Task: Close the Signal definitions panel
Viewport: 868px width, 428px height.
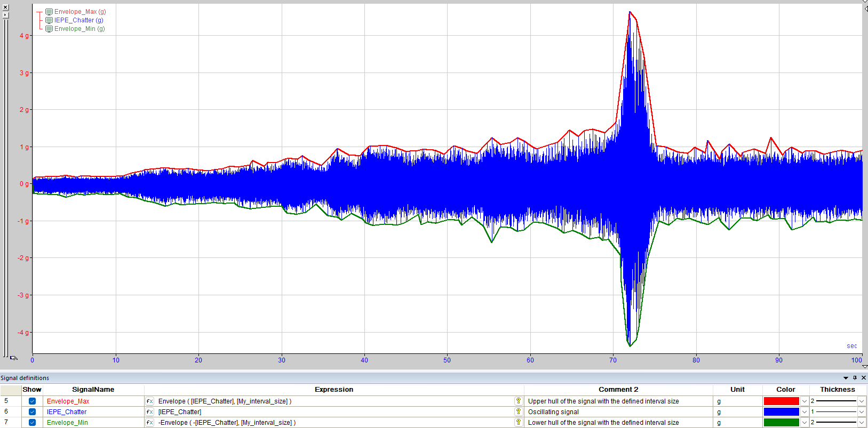Action: coord(864,378)
